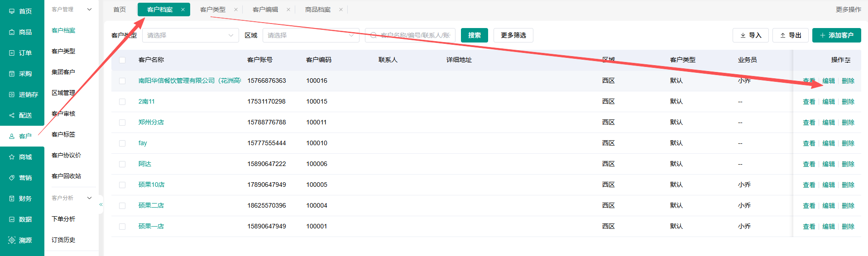868x256 pixels.
Task: Click the 导入 button
Action: 751,35
